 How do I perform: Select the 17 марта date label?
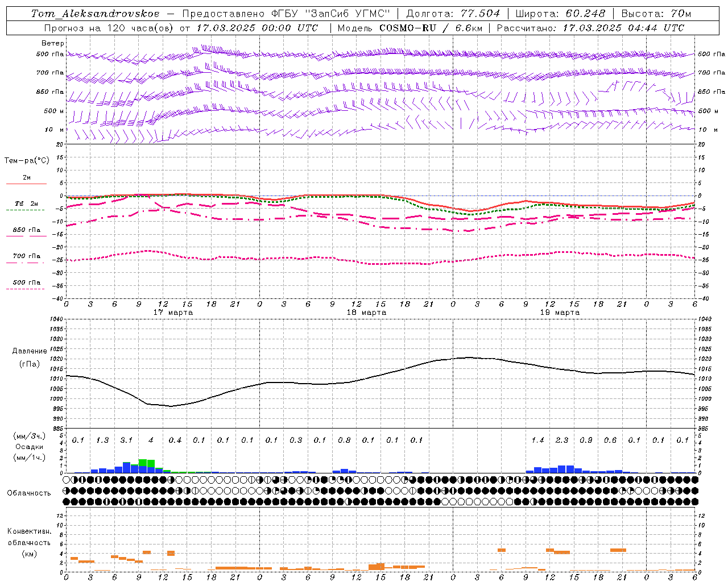[x=173, y=313]
